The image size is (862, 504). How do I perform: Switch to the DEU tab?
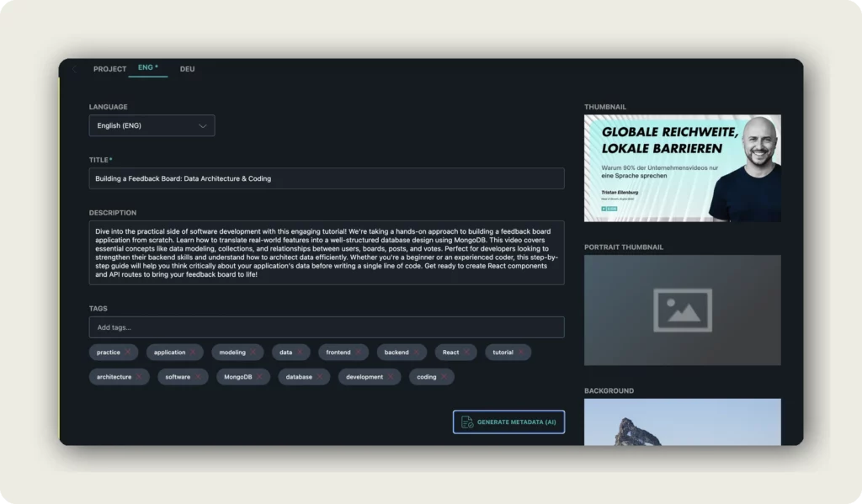coord(188,69)
